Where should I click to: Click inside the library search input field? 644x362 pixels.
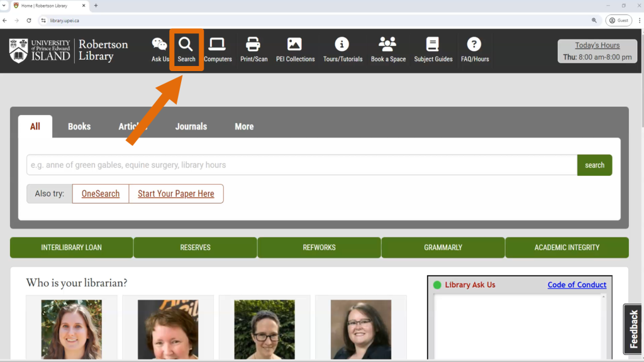[301, 165]
